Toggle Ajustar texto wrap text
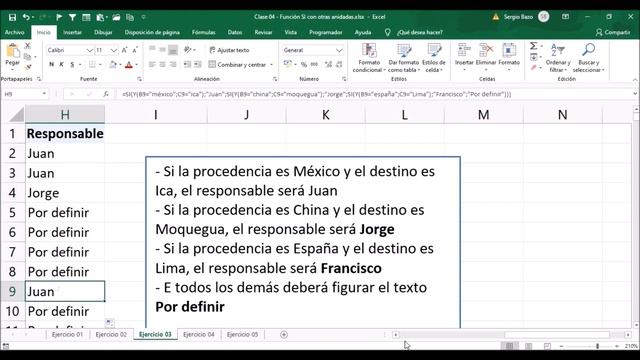The height and width of the screenshot is (360, 640). pos(229,50)
